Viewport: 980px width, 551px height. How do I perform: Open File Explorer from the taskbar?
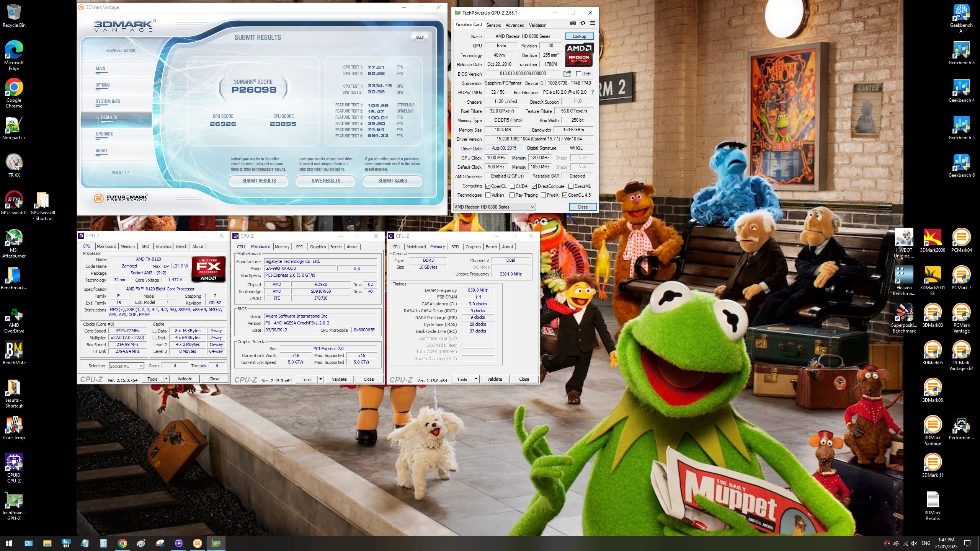47,543
